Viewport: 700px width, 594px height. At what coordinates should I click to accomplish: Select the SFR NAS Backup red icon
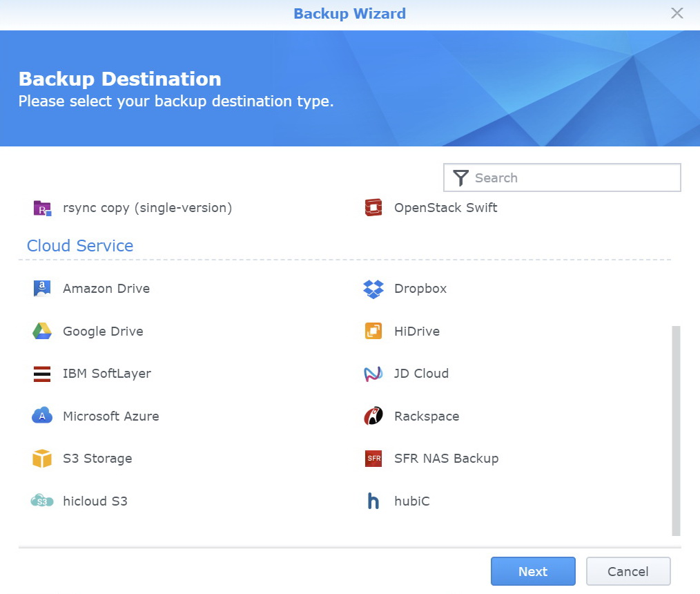[x=373, y=458]
